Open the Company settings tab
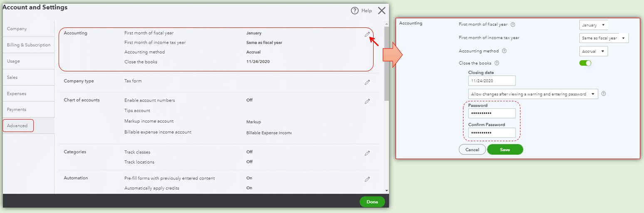The width and height of the screenshot is (644, 213). point(28,29)
